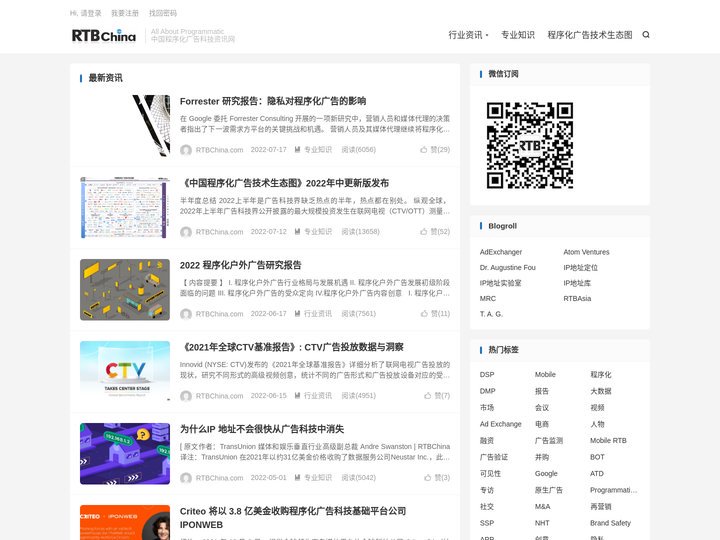Visit T. A. G. blogroll link
Image resolution: width=720 pixels, height=540 pixels.
(491, 314)
